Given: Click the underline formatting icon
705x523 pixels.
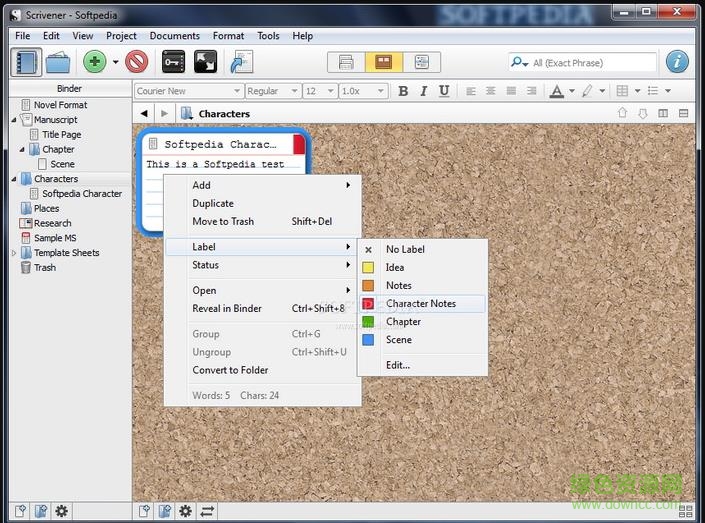Looking at the screenshot, I should (x=444, y=91).
